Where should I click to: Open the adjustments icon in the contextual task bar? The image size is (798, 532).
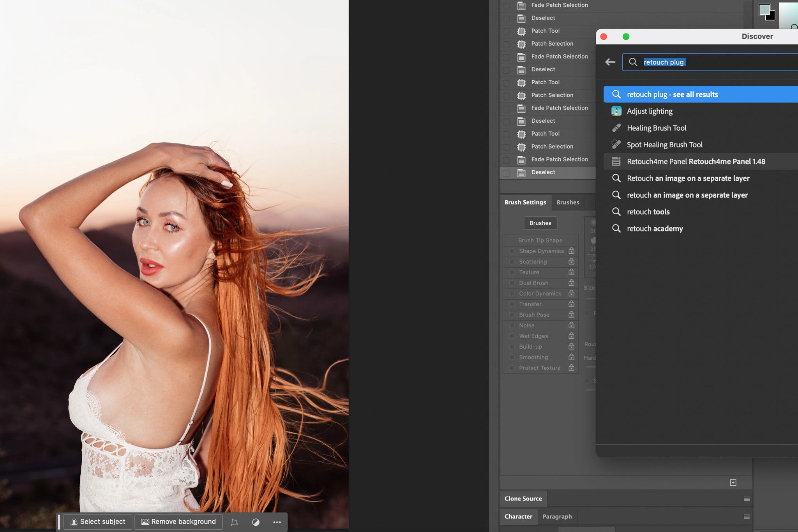point(255,522)
